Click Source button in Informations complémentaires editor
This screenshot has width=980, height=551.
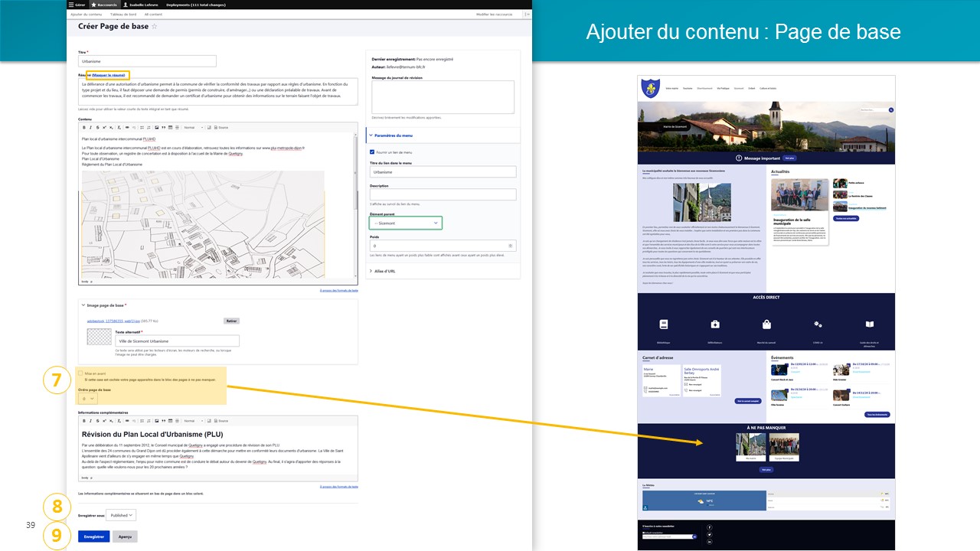point(220,421)
